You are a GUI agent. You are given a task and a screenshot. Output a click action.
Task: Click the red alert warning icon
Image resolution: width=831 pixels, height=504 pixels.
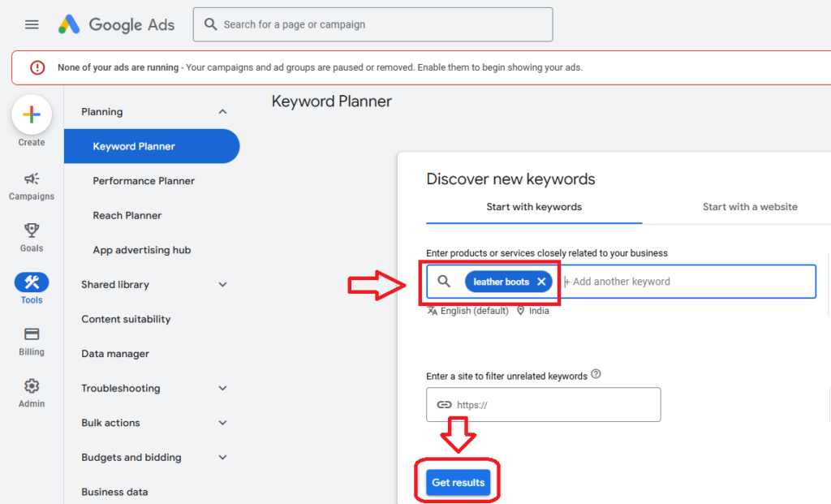(x=37, y=67)
